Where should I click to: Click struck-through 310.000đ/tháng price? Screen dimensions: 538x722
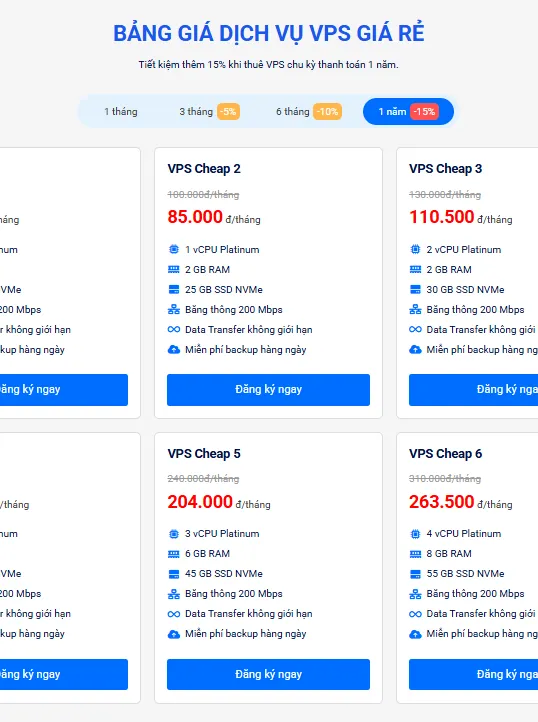coord(445,478)
